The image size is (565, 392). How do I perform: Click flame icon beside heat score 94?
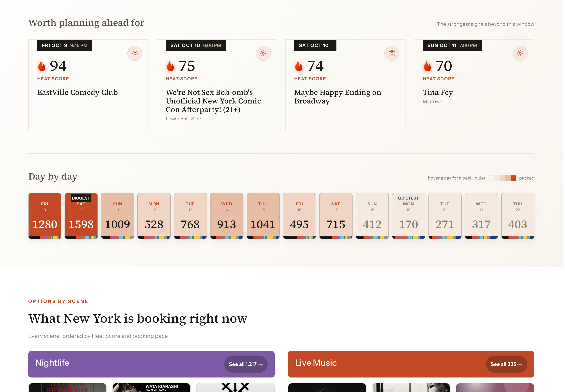click(42, 66)
